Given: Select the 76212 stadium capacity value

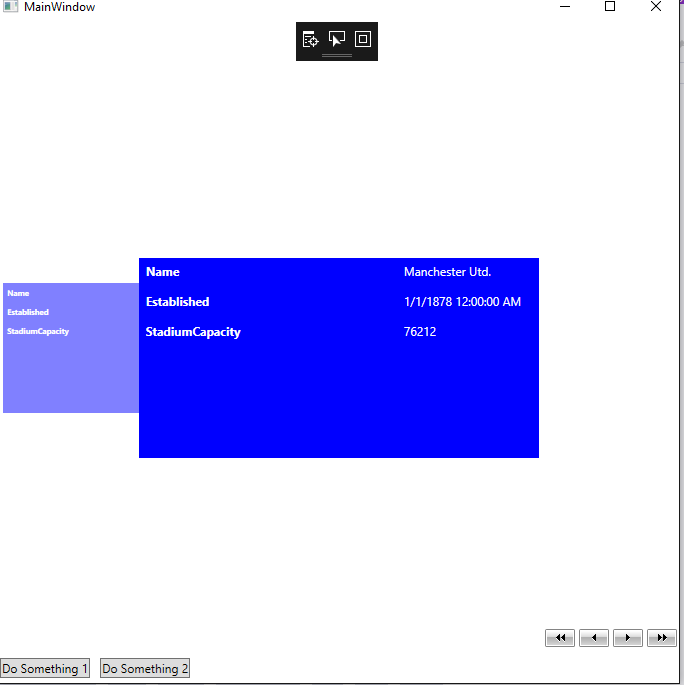Looking at the screenshot, I should point(420,332).
